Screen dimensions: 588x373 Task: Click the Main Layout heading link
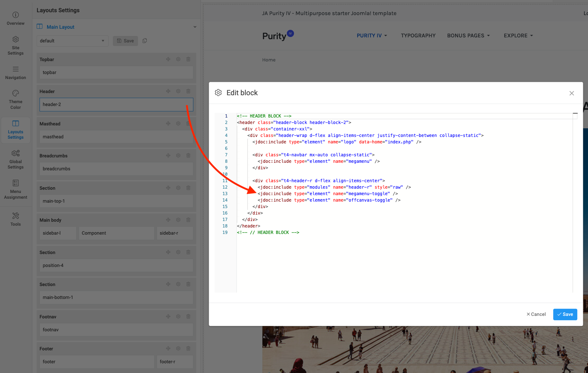[60, 27]
